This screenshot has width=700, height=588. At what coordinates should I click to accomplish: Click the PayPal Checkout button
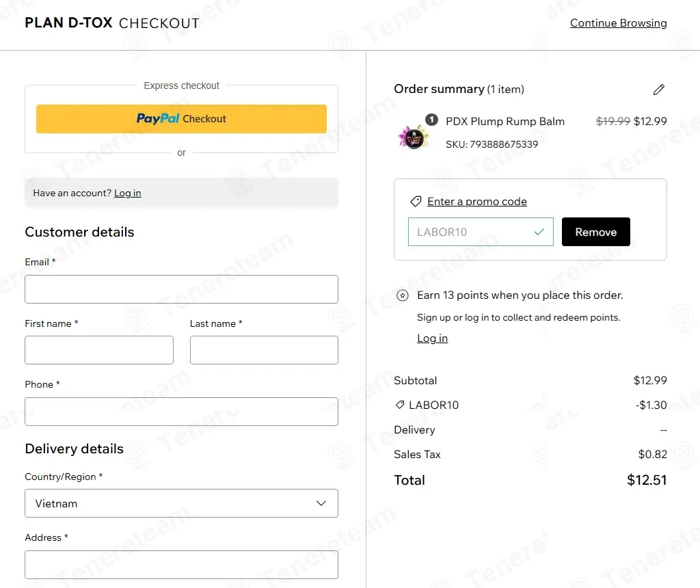click(x=181, y=119)
